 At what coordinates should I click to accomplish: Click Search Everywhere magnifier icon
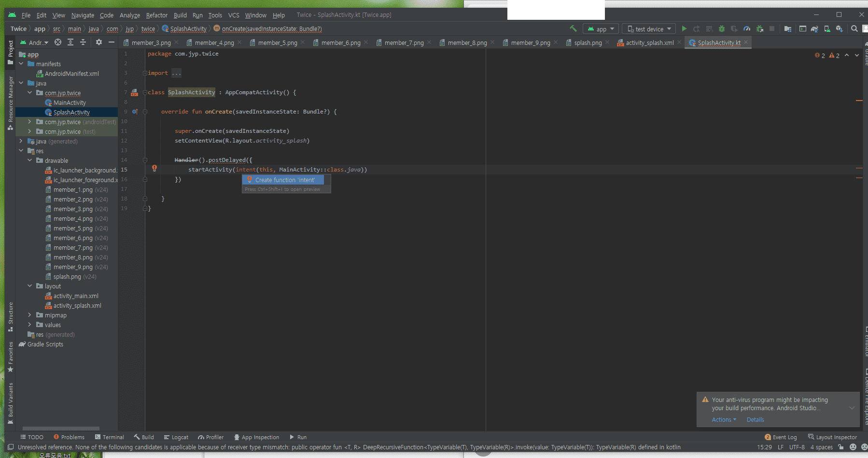854,29
